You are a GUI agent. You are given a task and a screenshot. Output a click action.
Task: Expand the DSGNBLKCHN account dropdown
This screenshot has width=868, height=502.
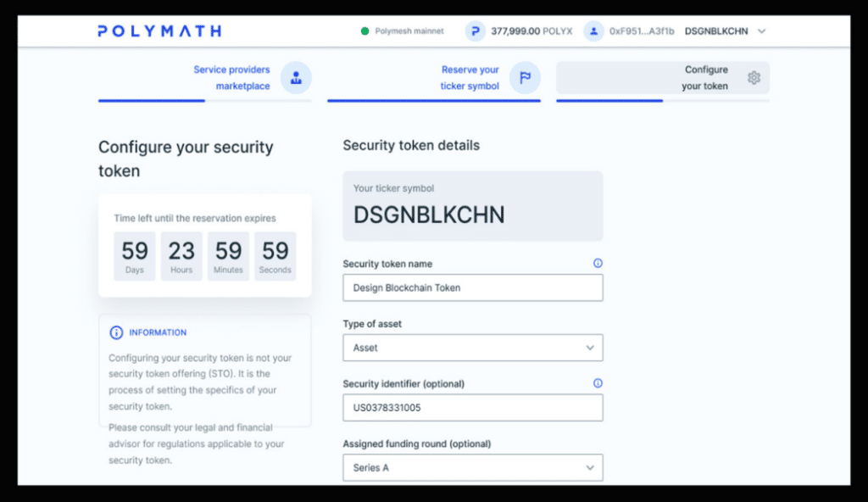(x=761, y=31)
